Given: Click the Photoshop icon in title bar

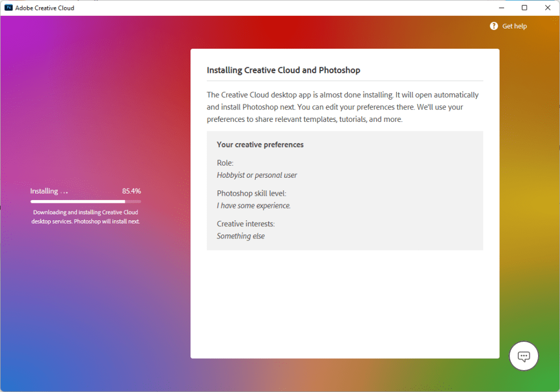Looking at the screenshot, I should (x=9, y=8).
